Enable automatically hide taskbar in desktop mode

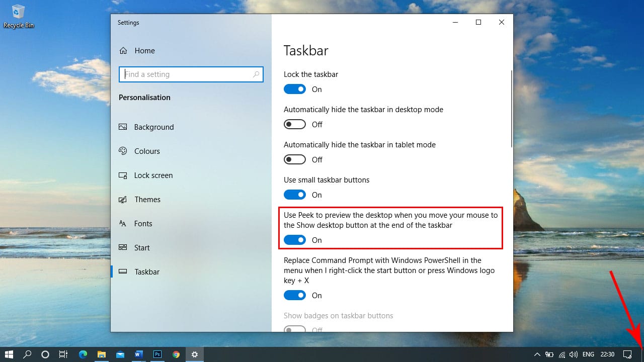(x=295, y=124)
